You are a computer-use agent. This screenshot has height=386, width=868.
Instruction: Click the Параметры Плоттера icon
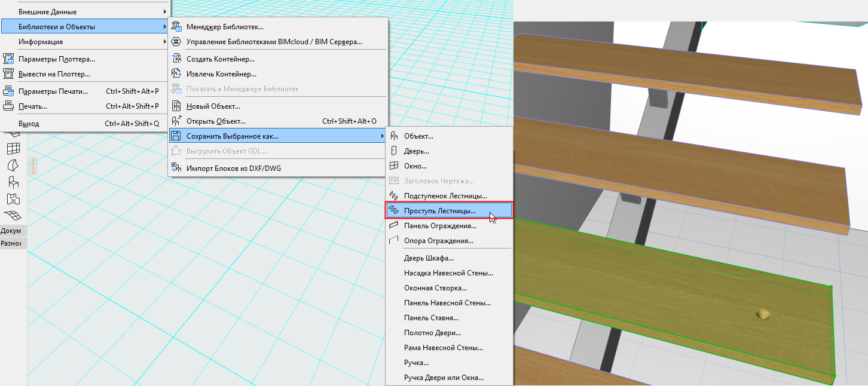[x=8, y=59]
